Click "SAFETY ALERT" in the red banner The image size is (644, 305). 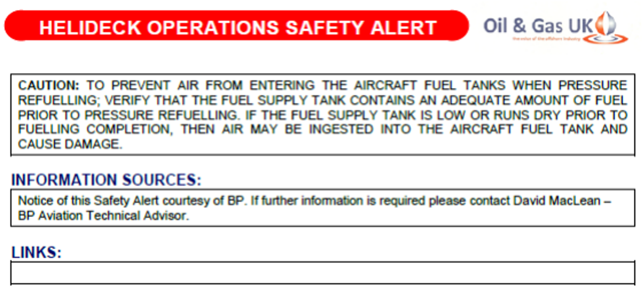(361, 27)
